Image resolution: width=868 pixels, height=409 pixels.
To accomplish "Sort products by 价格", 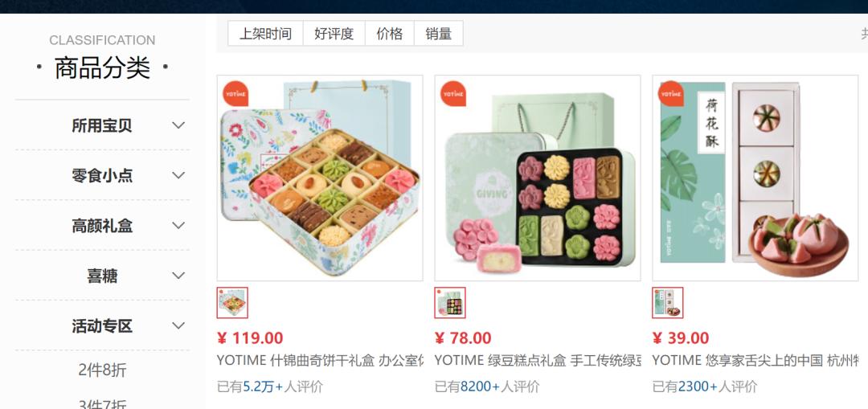I will pos(390,34).
